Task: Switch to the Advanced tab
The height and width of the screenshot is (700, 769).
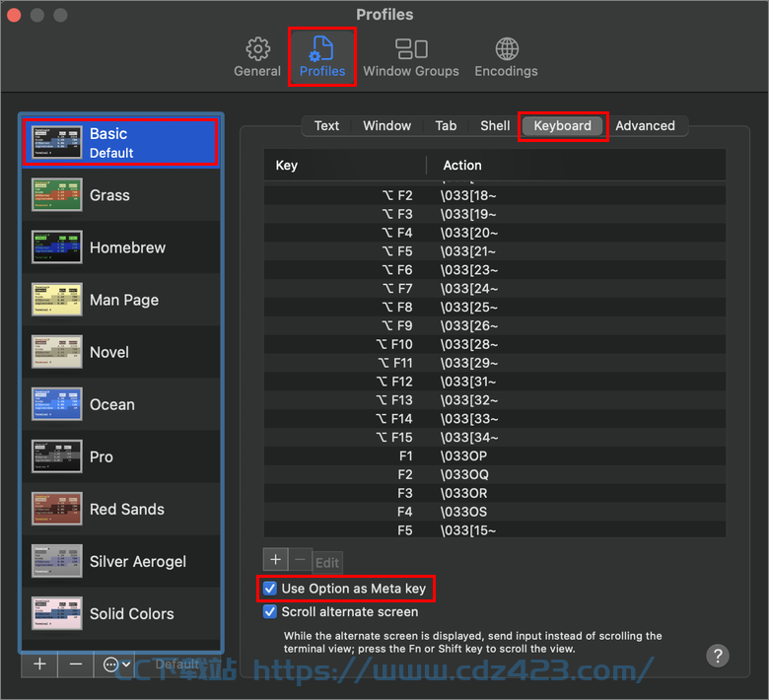Action: [645, 126]
